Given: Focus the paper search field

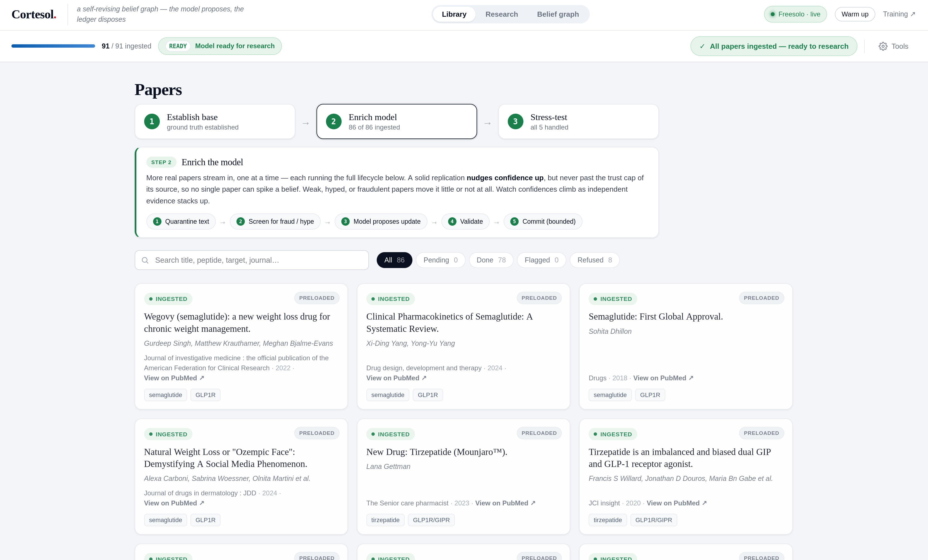Looking at the screenshot, I should pos(252,260).
